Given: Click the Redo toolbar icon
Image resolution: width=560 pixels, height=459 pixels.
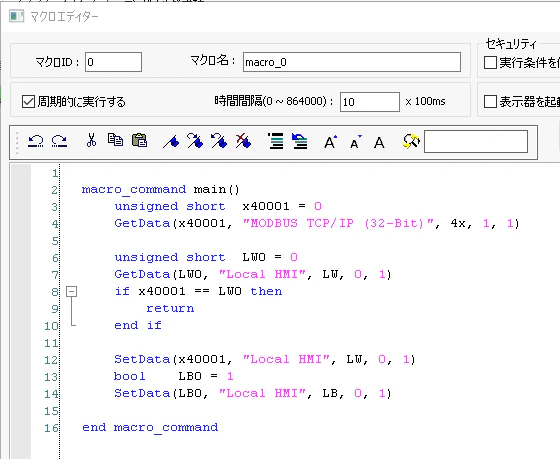Looking at the screenshot, I should [x=59, y=141].
